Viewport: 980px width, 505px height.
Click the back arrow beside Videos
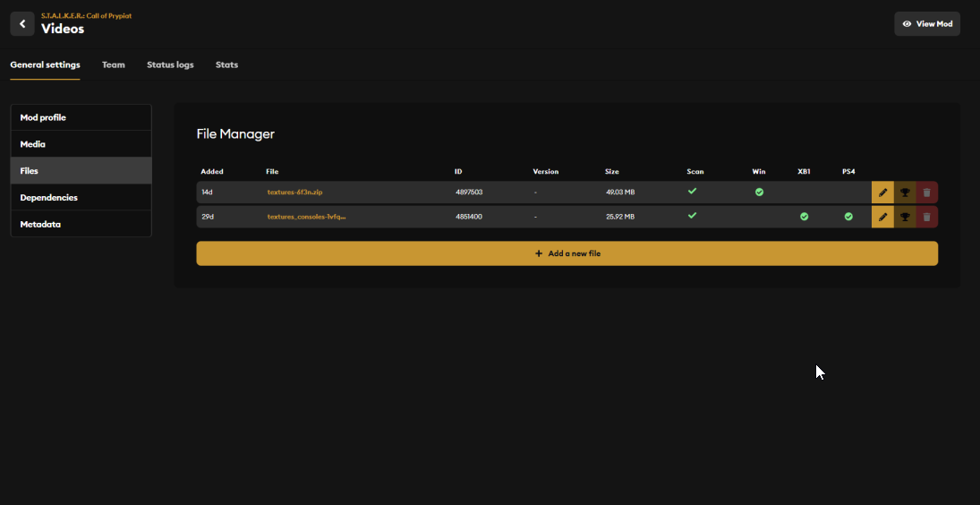(22, 24)
